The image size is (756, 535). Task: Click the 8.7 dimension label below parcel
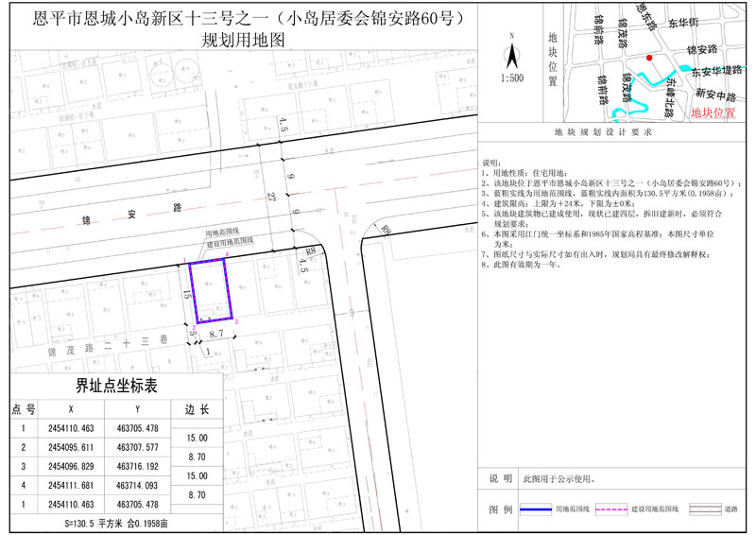(x=216, y=334)
